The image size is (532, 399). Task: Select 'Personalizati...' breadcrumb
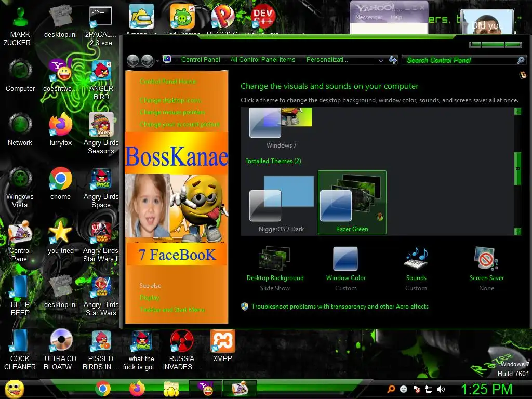pyautogui.click(x=327, y=60)
